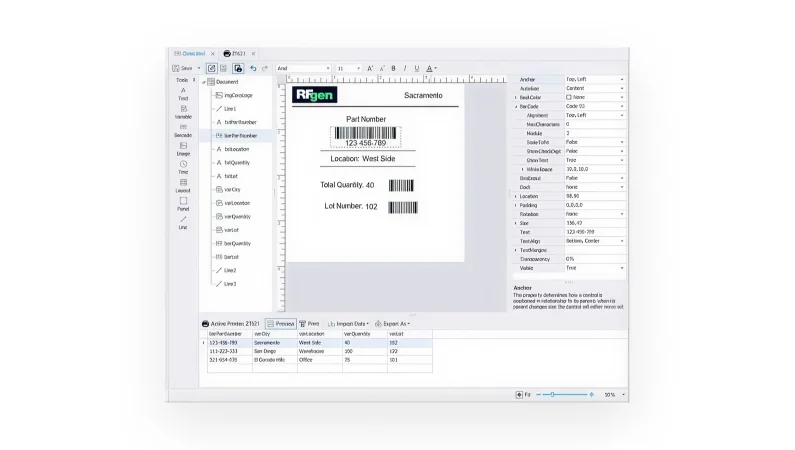Toggle bold formatting
Screen dimensions: 795x450
pyautogui.click(x=393, y=68)
